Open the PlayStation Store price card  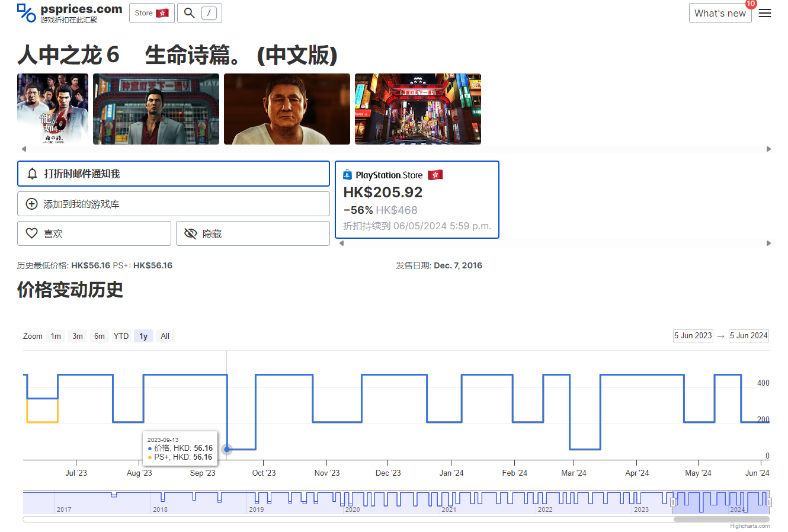(417, 200)
